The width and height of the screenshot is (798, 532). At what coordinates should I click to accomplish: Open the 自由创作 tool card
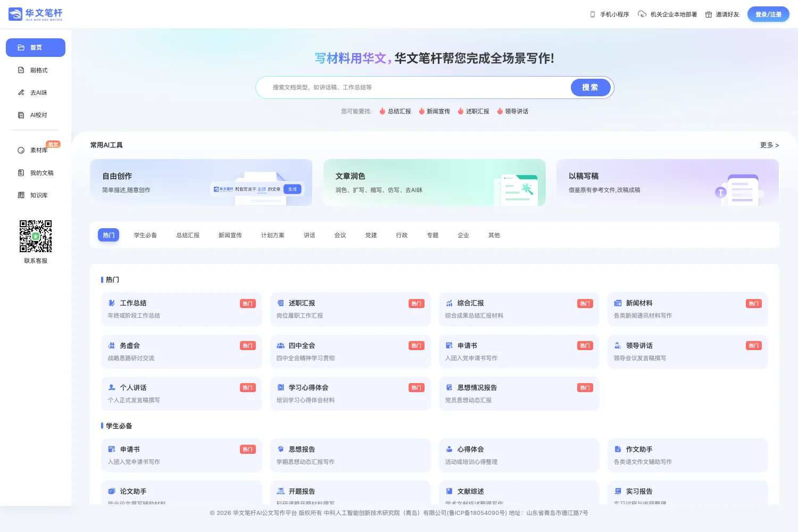coord(201,182)
